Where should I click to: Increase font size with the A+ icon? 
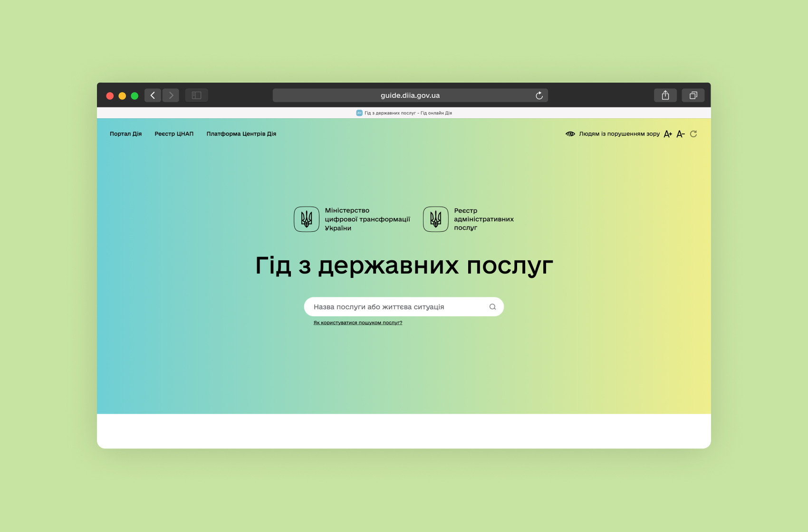coord(668,134)
